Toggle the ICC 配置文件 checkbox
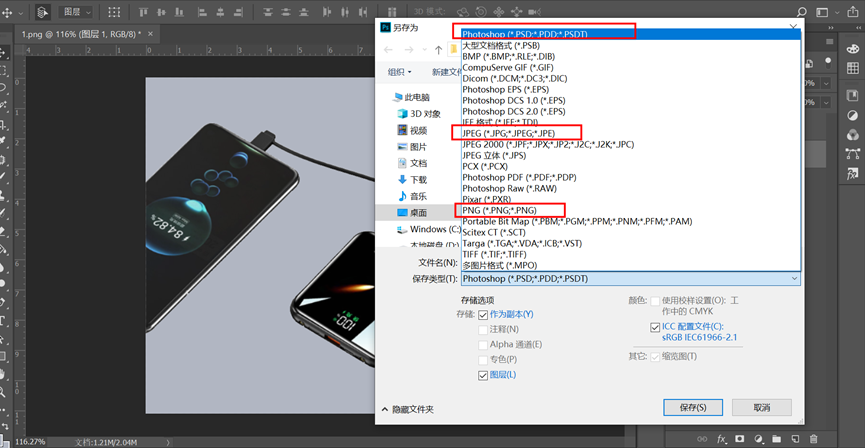 pyautogui.click(x=655, y=326)
